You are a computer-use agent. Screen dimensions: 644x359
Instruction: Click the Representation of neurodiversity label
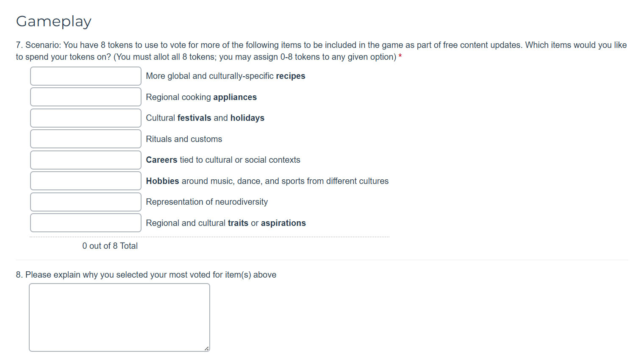pos(207,202)
